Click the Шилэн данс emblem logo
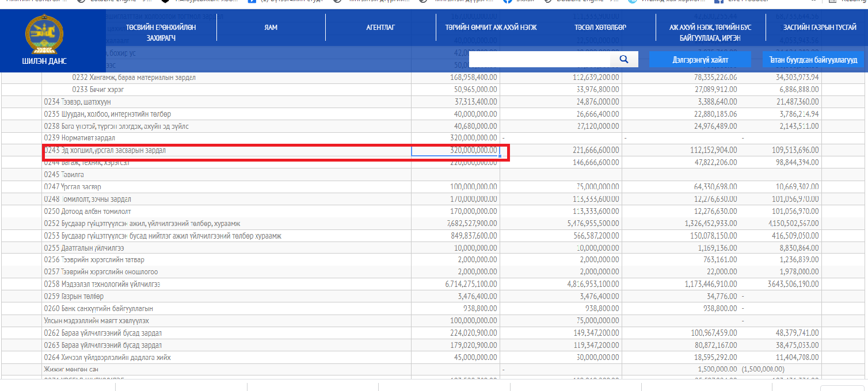This screenshot has width=868, height=391. (x=44, y=34)
